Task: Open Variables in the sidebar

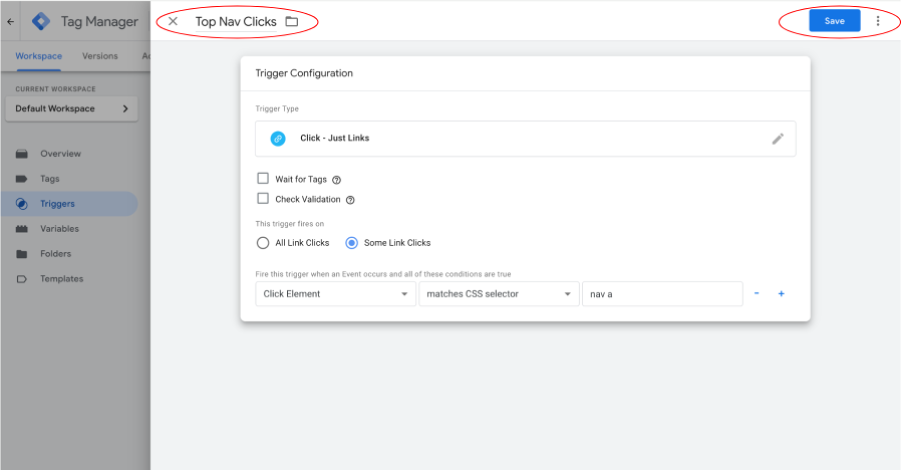Action: [x=59, y=229]
